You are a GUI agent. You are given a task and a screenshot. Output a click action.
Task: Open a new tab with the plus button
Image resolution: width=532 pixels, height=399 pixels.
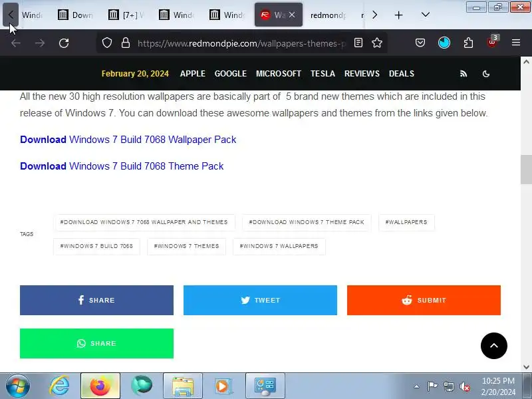(398, 15)
